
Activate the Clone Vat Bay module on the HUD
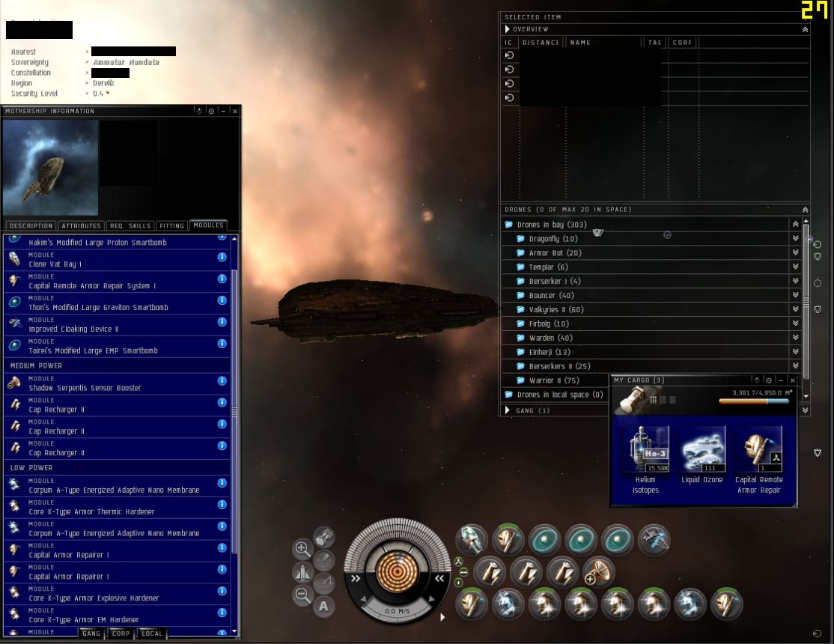(x=471, y=540)
